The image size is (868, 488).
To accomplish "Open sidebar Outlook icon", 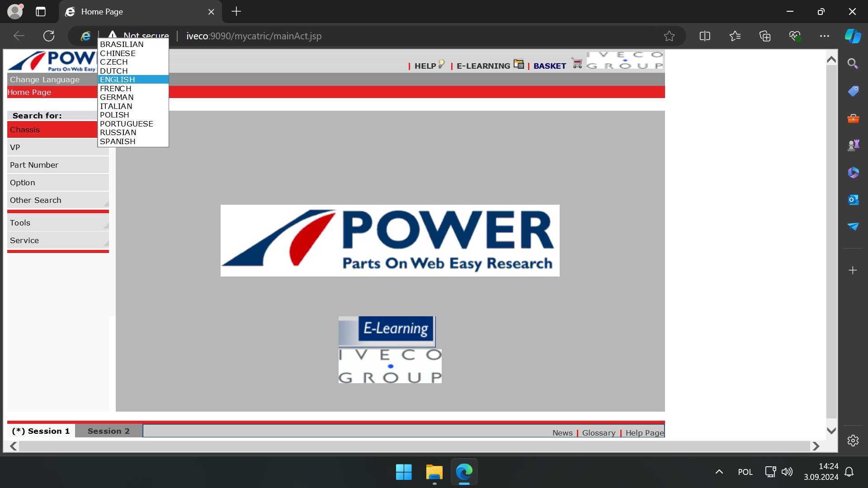I will point(853,199).
